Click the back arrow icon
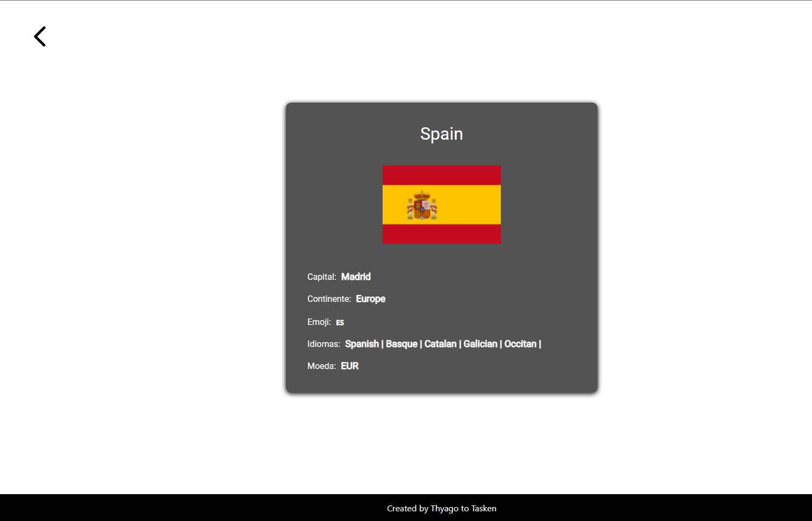This screenshot has height=521, width=812. tap(40, 36)
